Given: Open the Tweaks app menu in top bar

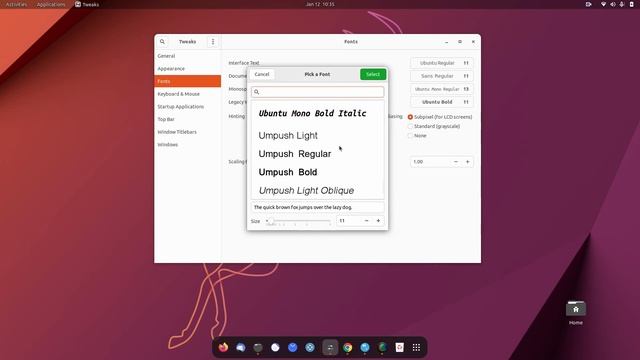Looking at the screenshot, I should pos(87,4).
